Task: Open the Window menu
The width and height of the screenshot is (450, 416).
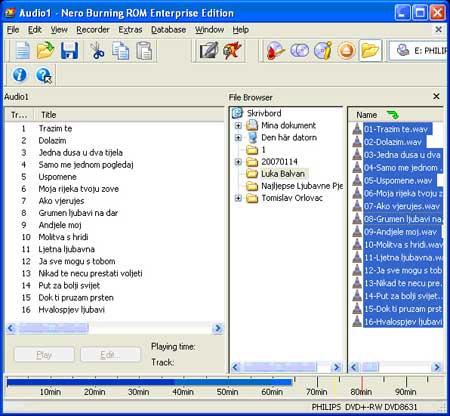Action: pyautogui.click(x=209, y=30)
